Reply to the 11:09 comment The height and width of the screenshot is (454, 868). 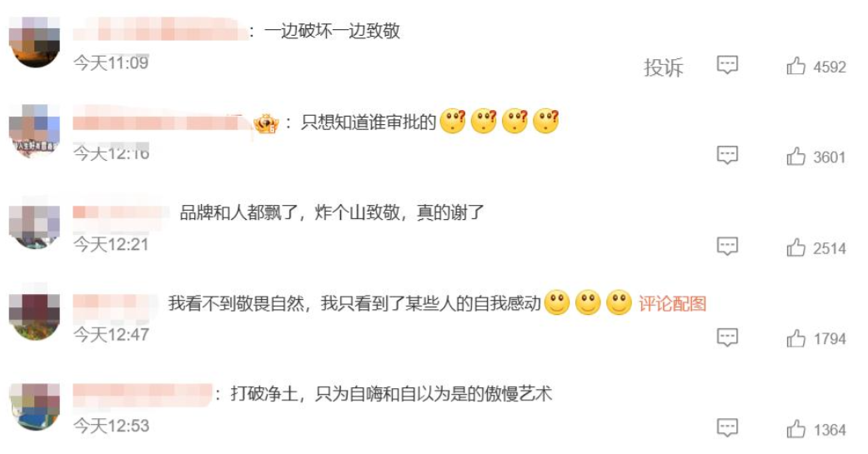coord(727,65)
